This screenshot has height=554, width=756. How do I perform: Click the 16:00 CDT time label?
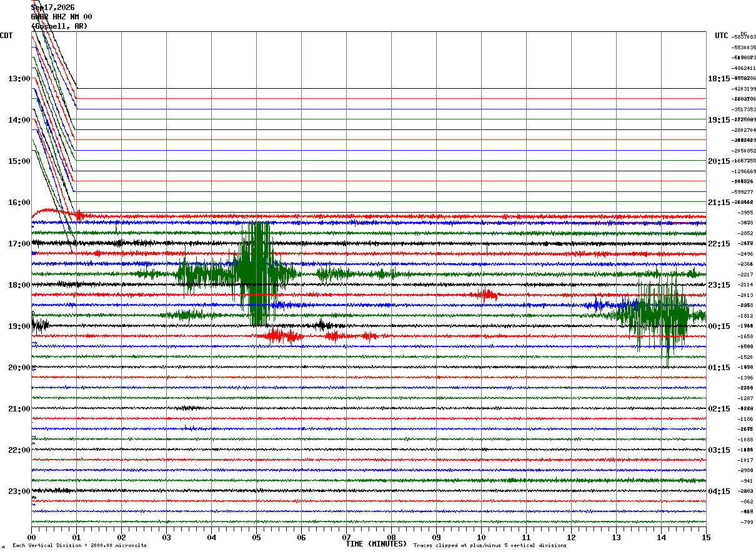(19, 203)
